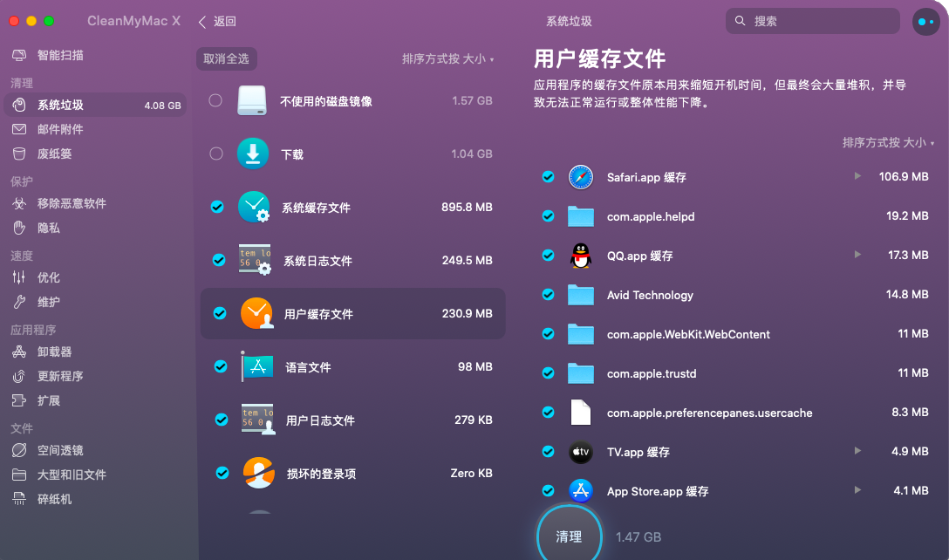Click the 碎纸机 shredder icon
This screenshot has height=560, width=949.
[x=19, y=499]
